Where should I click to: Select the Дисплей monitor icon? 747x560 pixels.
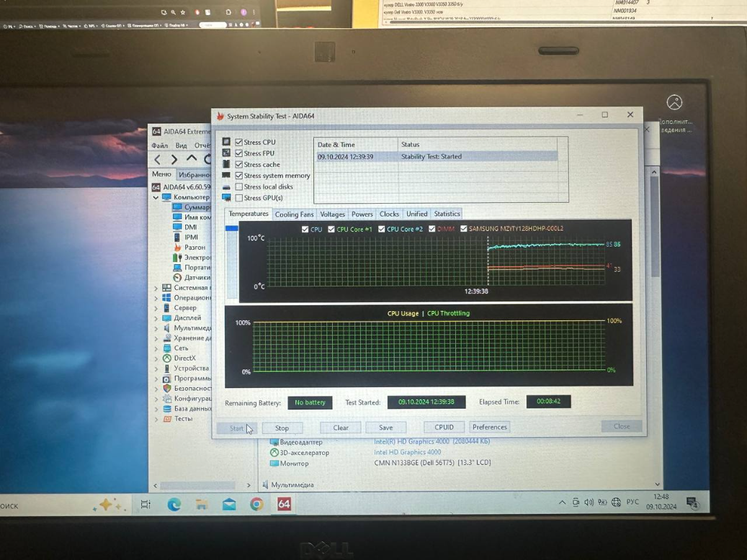(x=166, y=317)
